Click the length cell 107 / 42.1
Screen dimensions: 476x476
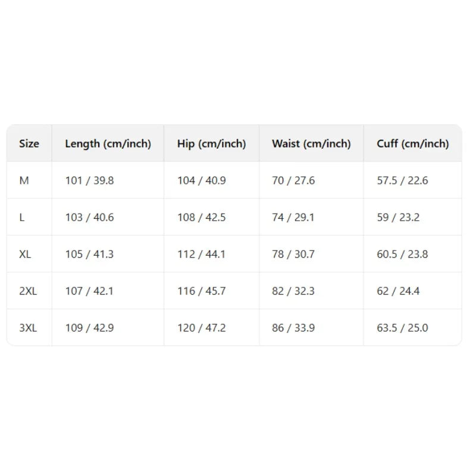(x=89, y=291)
